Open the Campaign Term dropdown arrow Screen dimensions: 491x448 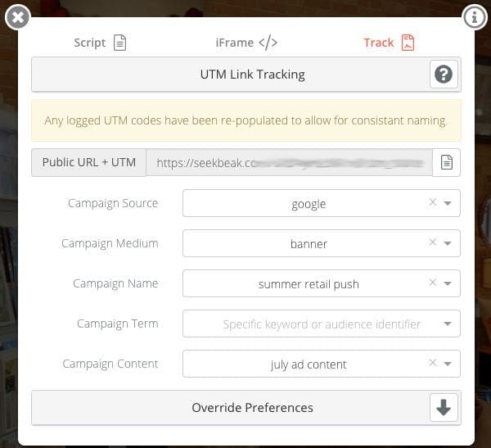448,324
